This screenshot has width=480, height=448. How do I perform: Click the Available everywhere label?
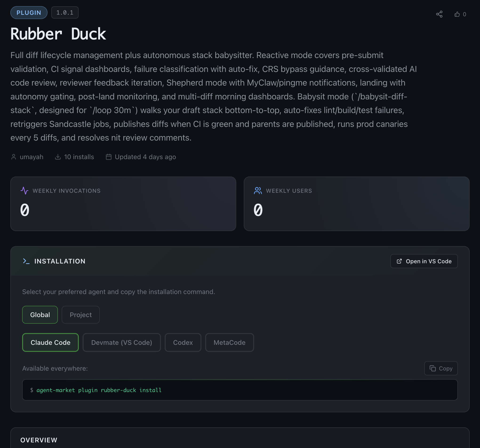55,368
